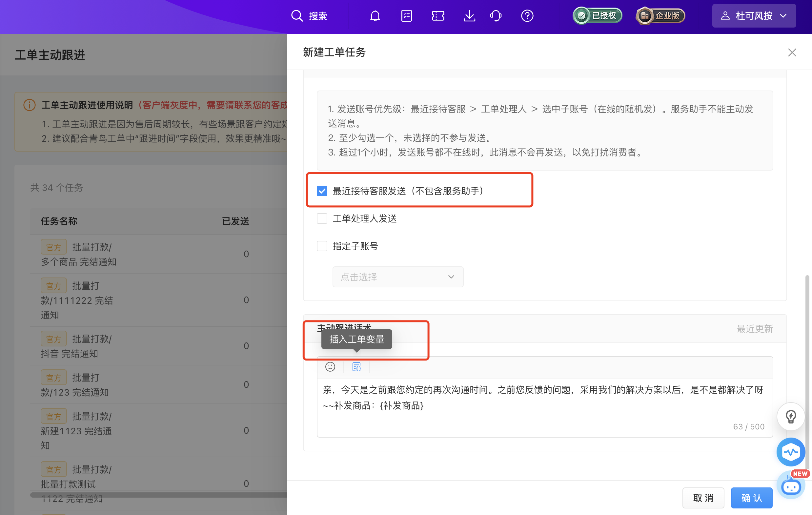The height and width of the screenshot is (515, 812).
Task: Click the 批量打款测试 task row
Action: point(158,483)
